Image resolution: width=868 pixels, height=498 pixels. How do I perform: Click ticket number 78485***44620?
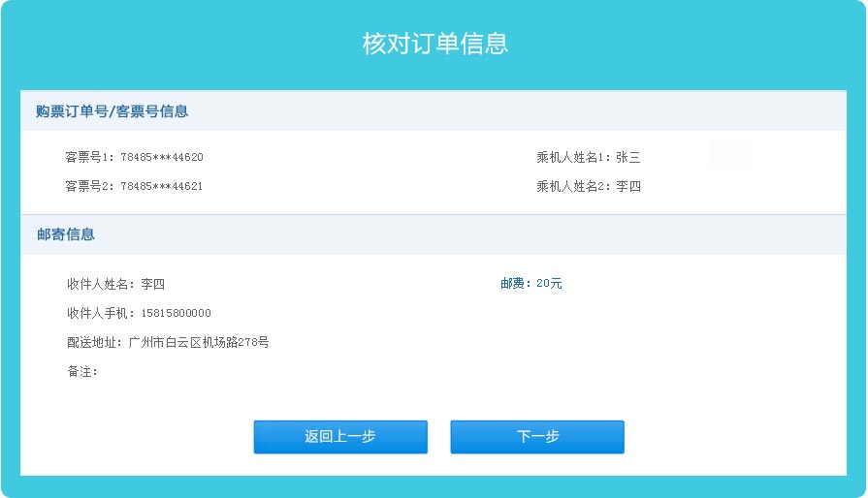162,157
